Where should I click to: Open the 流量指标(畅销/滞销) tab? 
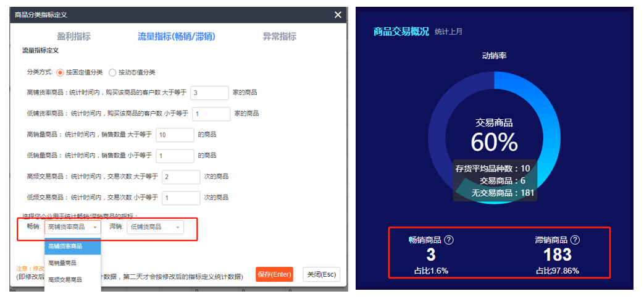pos(176,36)
